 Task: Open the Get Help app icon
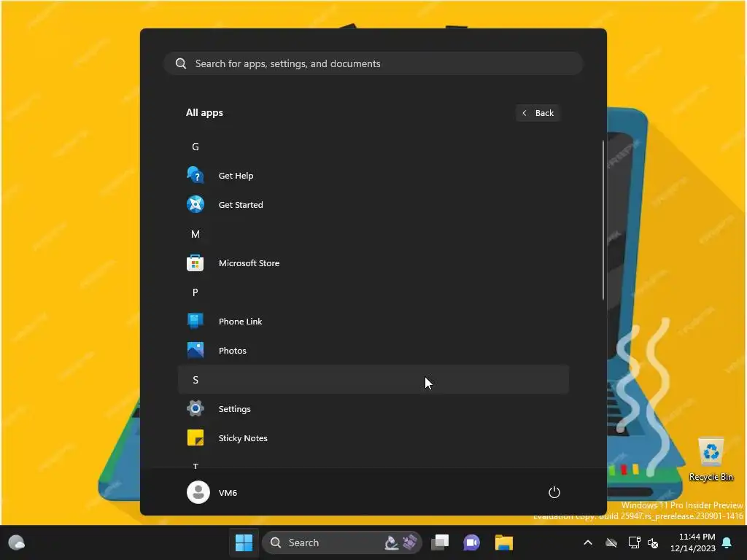pyautogui.click(x=196, y=175)
